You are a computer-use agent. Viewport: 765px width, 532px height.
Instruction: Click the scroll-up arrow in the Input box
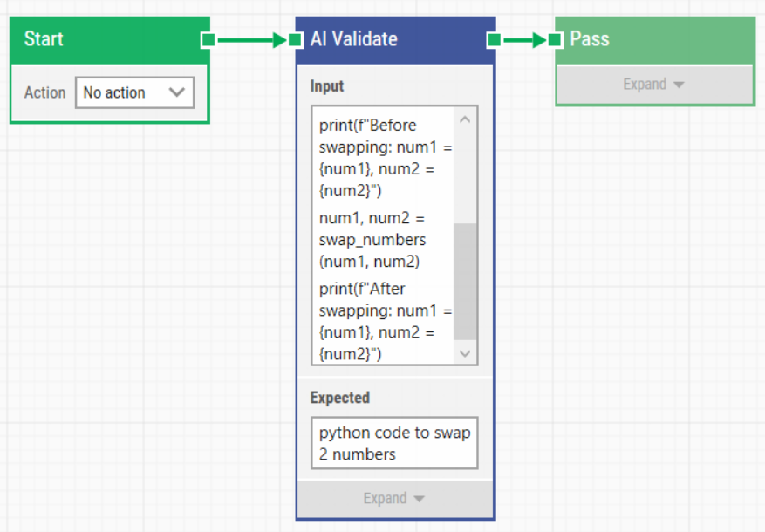465,119
